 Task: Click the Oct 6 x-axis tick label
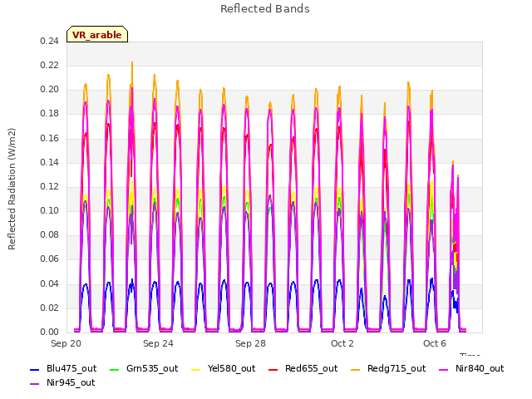[435, 343]
